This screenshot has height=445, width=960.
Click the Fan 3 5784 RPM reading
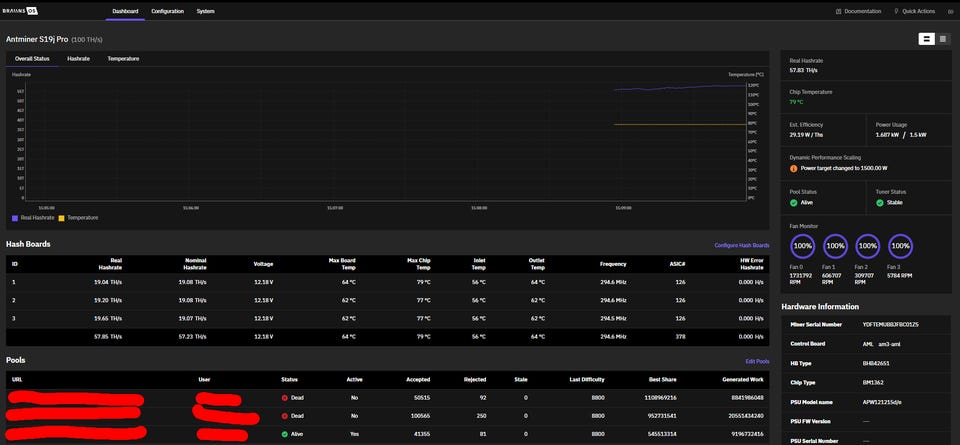click(900, 275)
